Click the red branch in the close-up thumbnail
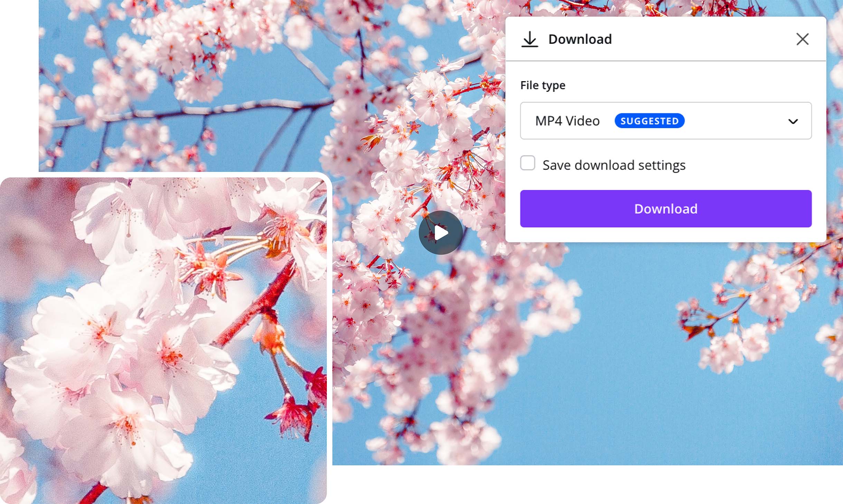 (266, 297)
